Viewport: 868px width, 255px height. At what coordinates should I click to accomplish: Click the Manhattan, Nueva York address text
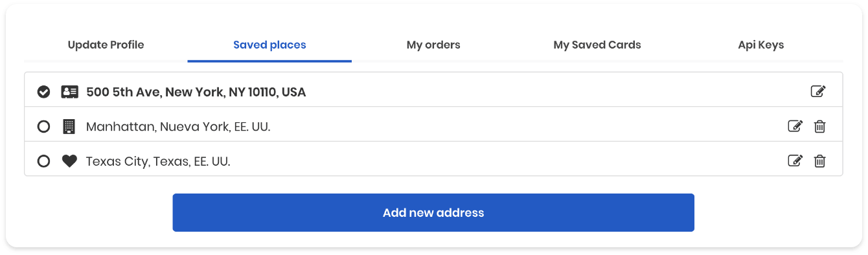tap(178, 127)
